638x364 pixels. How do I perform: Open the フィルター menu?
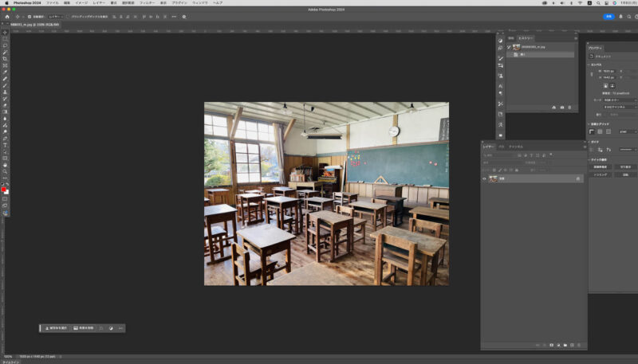pyautogui.click(x=147, y=3)
